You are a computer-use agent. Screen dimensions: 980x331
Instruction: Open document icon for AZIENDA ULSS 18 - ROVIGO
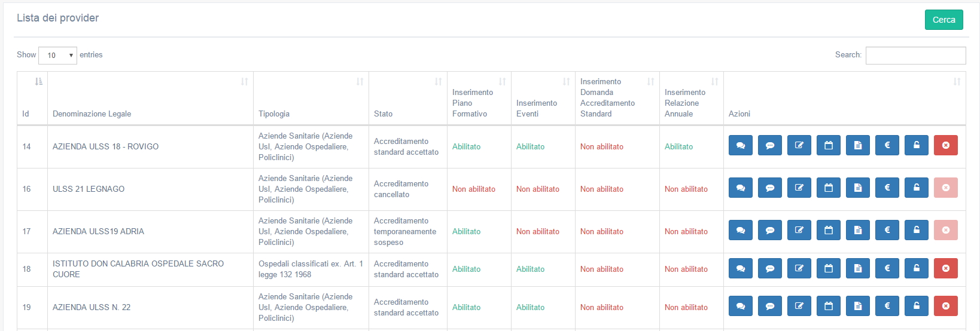(857, 145)
